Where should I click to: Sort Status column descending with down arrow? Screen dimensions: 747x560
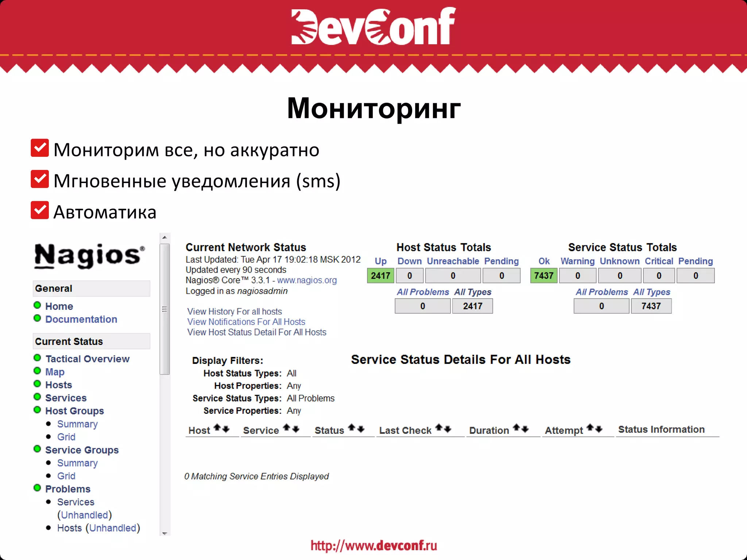tap(361, 429)
